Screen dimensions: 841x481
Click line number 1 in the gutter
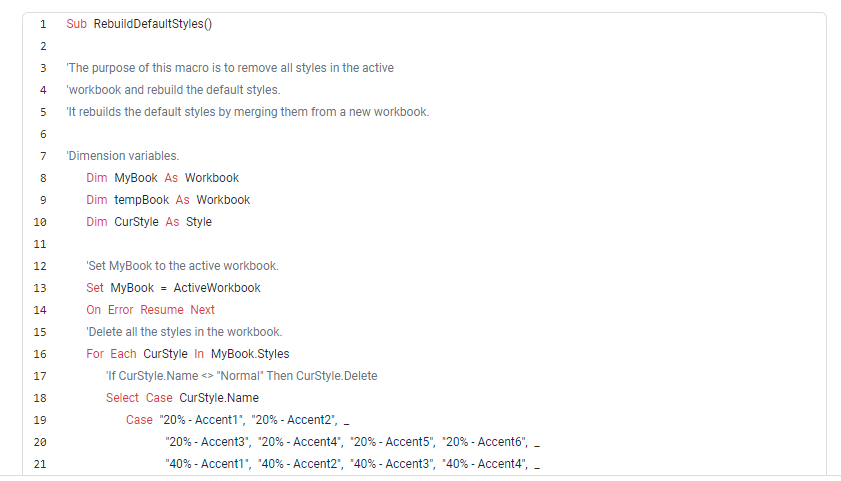(x=43, y=24)
